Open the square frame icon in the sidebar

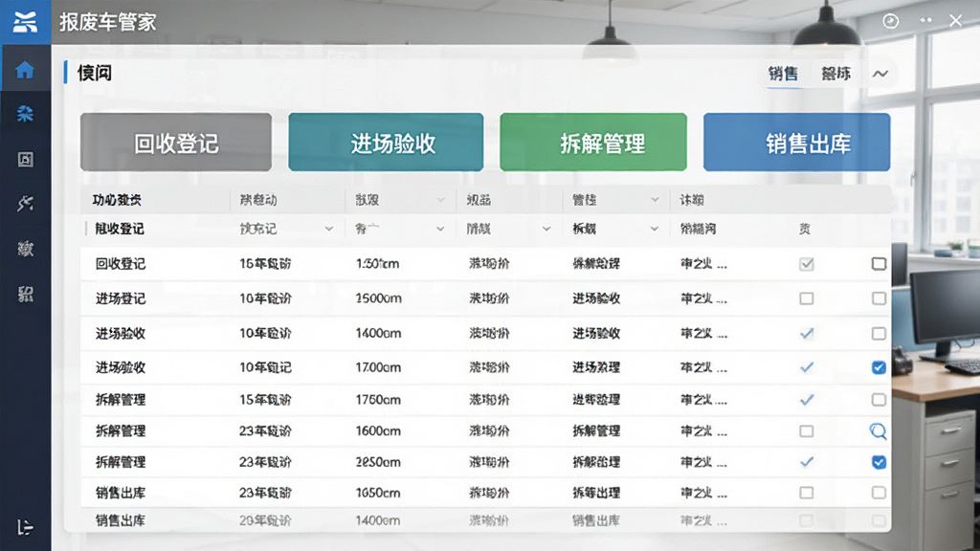[25, 160]
